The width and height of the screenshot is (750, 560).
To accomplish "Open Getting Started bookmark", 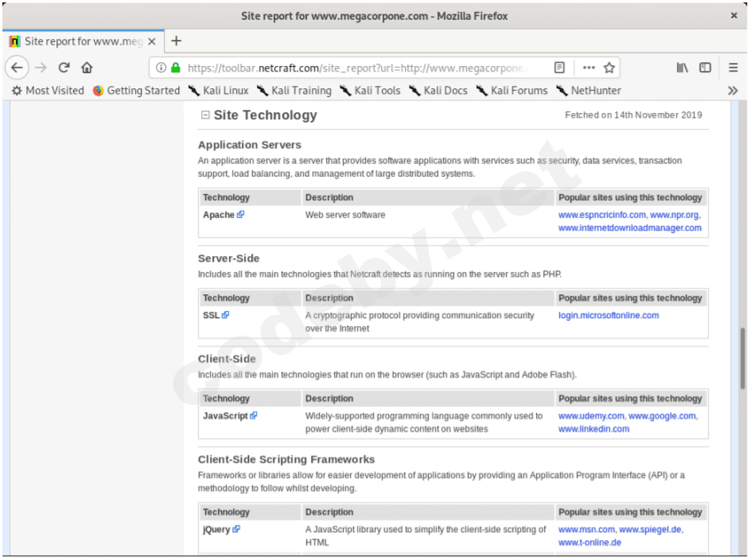I will pyautogui.click(x=137, y=91).
